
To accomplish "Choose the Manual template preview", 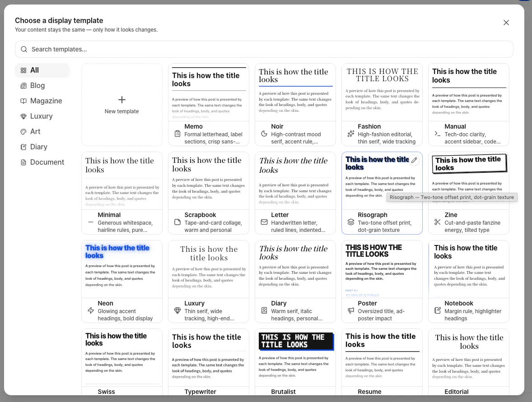I will point(469,92).
